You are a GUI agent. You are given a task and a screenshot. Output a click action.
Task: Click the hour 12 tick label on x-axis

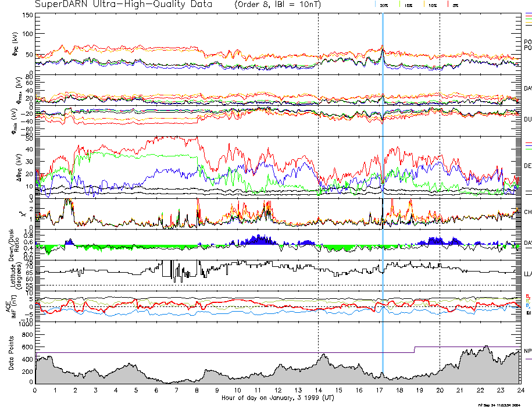(277, 391)
